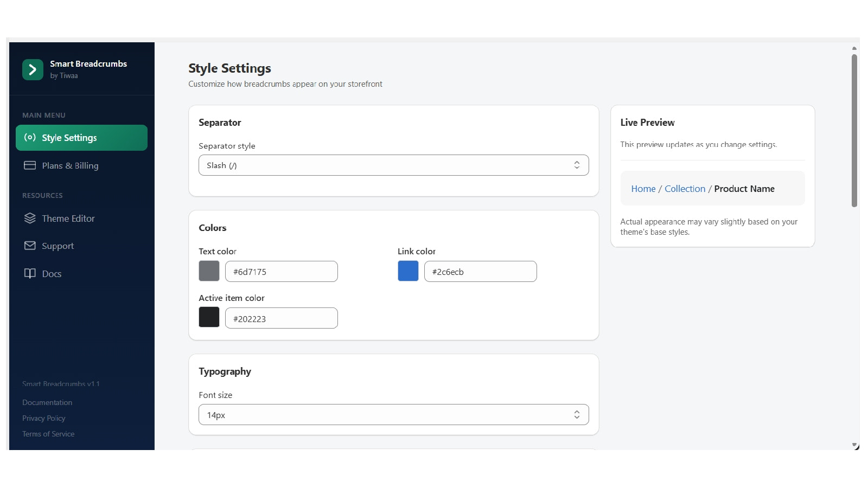Open the Separator style dropdown

click(393, 165)
